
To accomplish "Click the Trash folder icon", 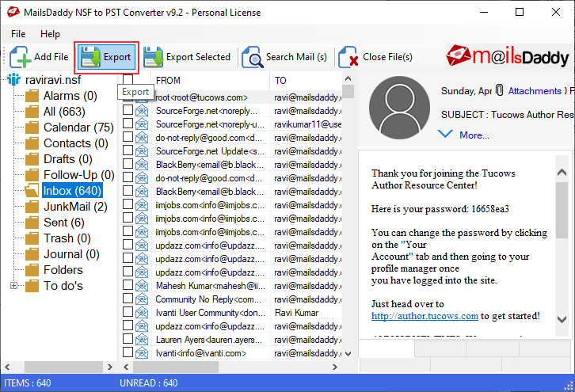I will tap(32, 238).
